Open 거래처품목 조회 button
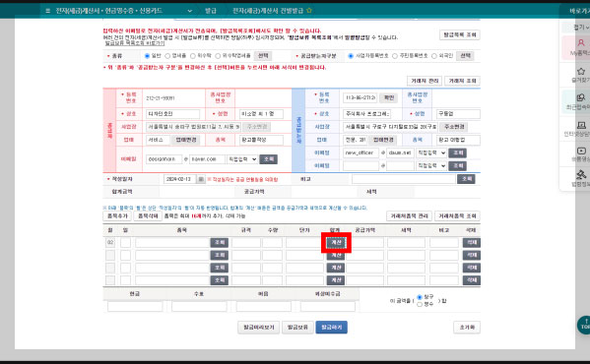The height and width of the screenshot is (364, 590). click(457, 216)
